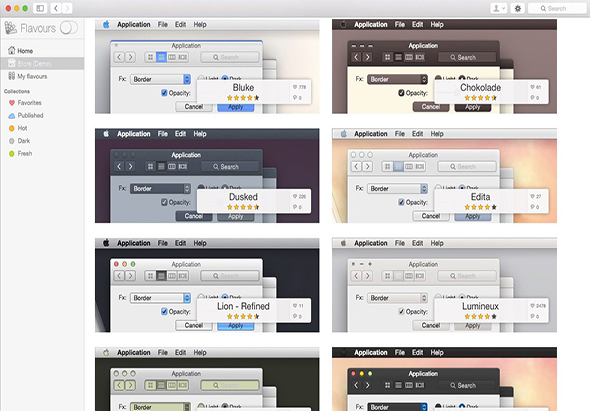The image size is (590, 411).
Task: Open the Favorites collection heart icon
Action: 12,103
